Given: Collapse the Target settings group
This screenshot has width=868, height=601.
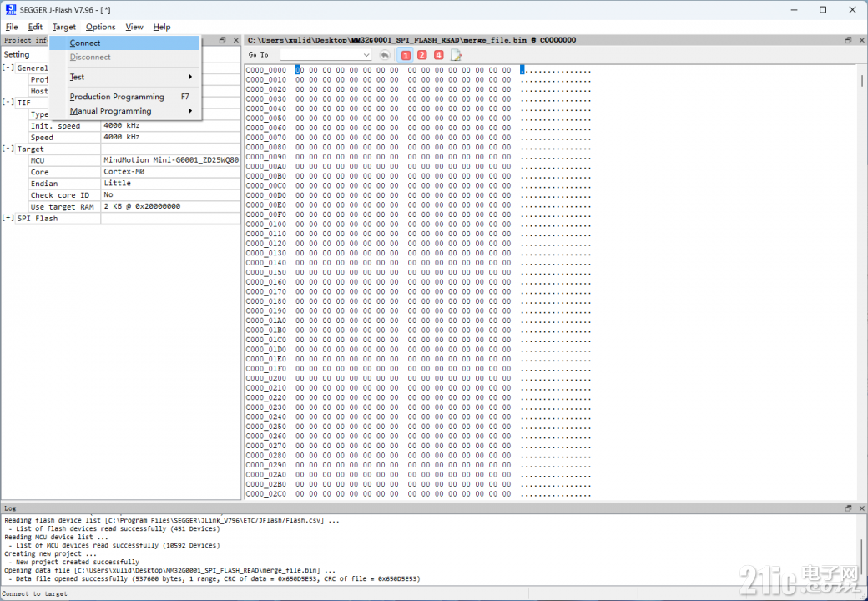Looking at the screenshot, I should pyautogui.click(x=8, y=149).
